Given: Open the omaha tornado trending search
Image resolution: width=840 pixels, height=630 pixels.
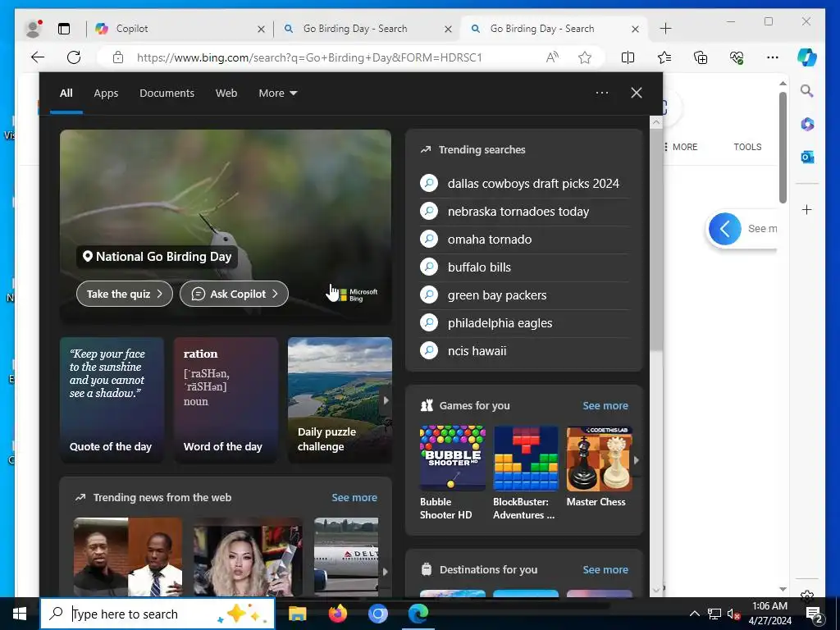Looking at the screenshot, I should (524, 240).
